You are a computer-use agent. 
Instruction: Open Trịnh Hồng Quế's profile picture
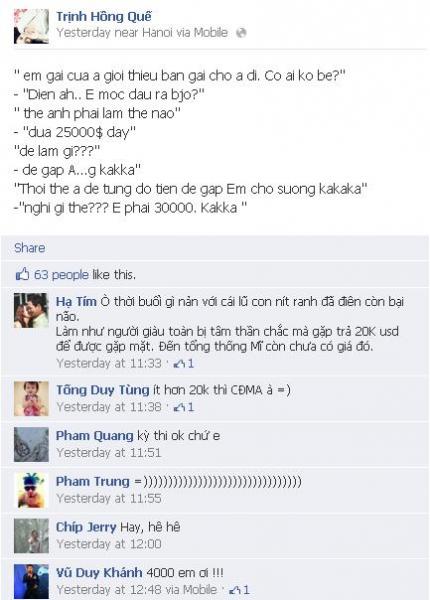point(31,26)
